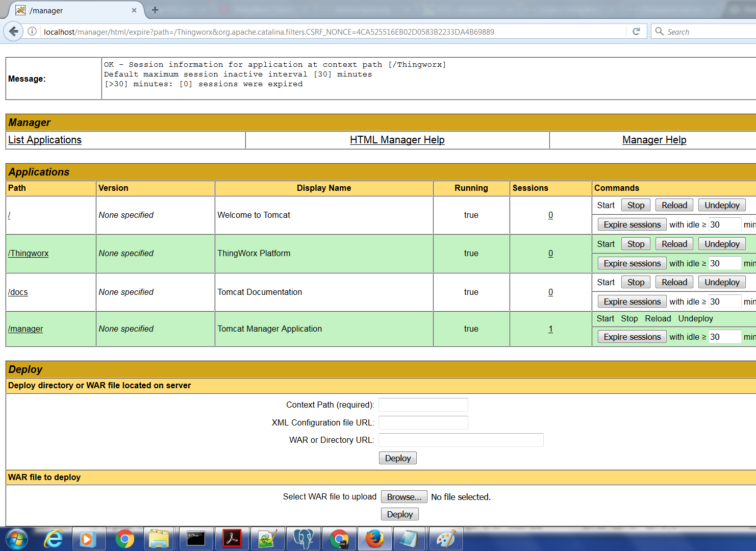Click the XML Configuration file URL field
The height and width of the screenshot is (551, 756).
click(x=423, y=422)
